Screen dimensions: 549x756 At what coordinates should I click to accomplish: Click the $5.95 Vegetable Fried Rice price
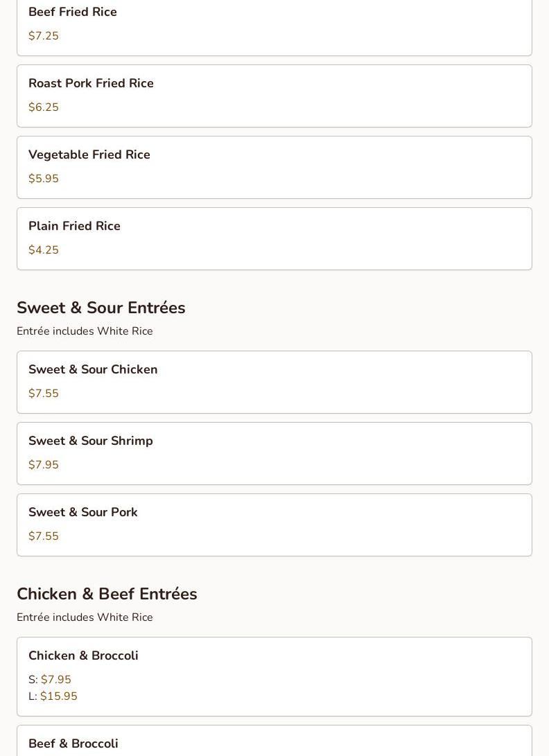(x=44, y=178)
